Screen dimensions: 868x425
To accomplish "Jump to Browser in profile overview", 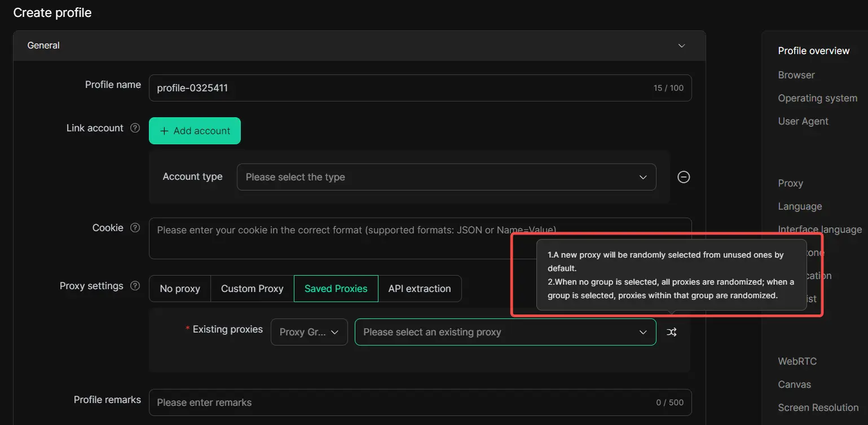I will 796,75.
